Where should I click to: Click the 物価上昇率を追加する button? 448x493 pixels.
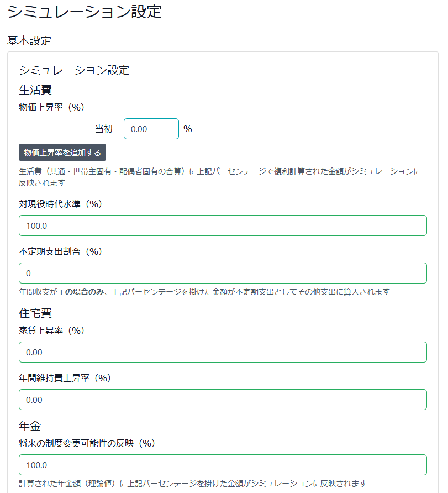tap(62, 152)
